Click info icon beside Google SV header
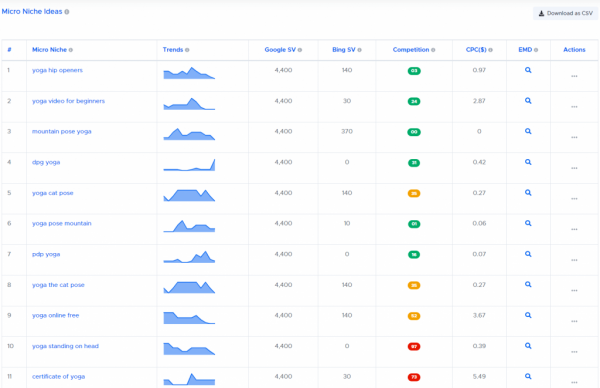 (x=300, y=50)
